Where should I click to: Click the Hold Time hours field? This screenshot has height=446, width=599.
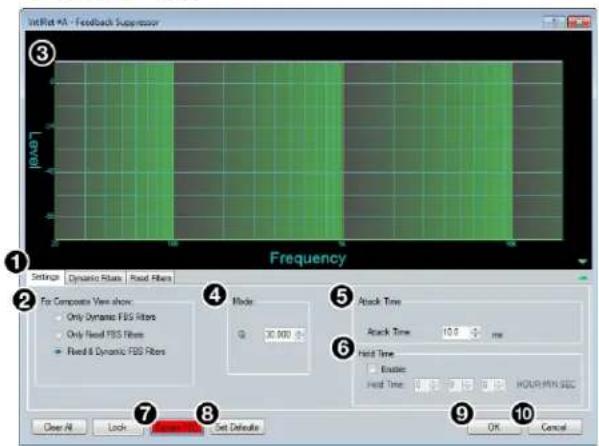point(421,384)
